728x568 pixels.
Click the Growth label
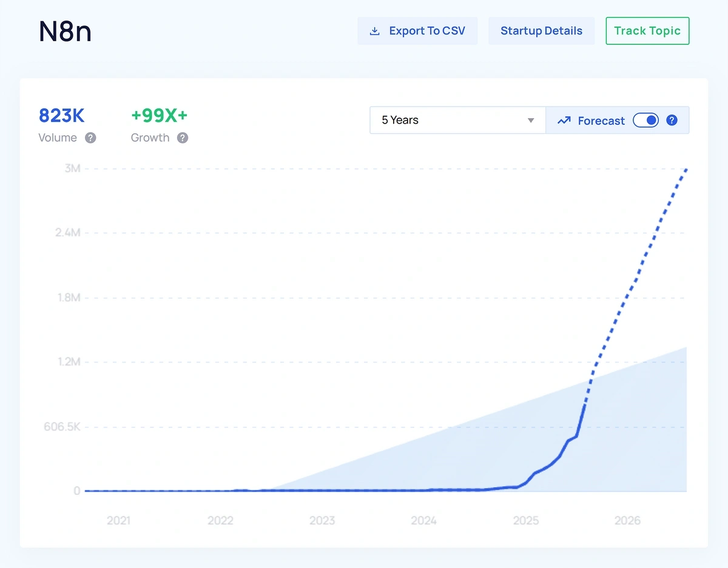tap(150, 138)
